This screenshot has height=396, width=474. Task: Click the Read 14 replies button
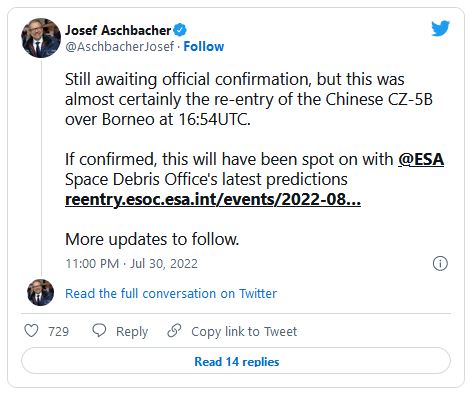236,361
